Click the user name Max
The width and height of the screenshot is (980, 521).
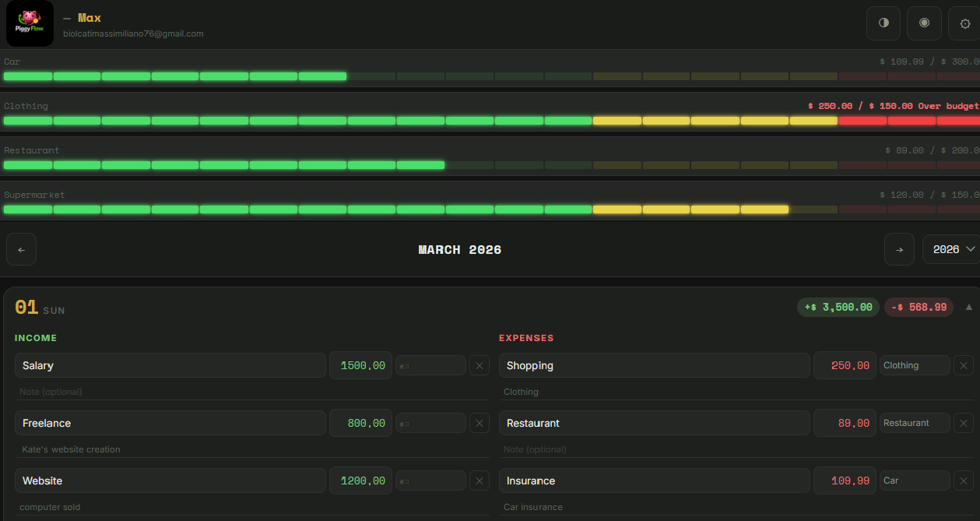click(90, 18)
